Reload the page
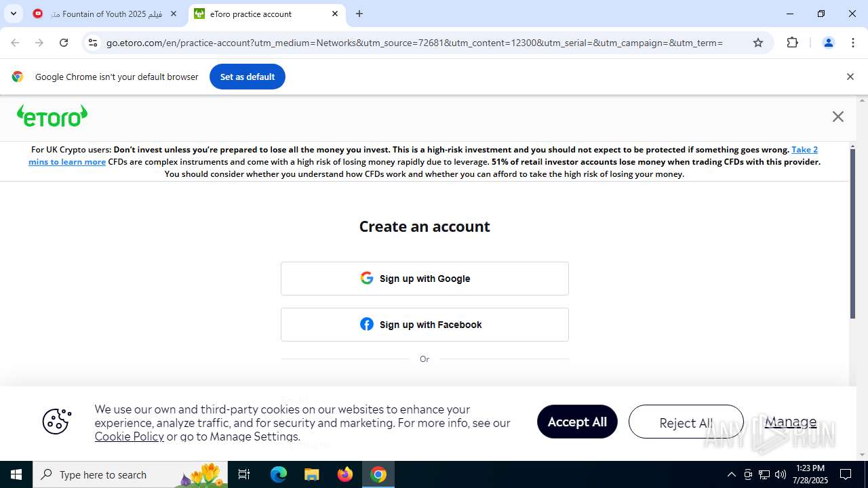 click(x=64, y=43)
